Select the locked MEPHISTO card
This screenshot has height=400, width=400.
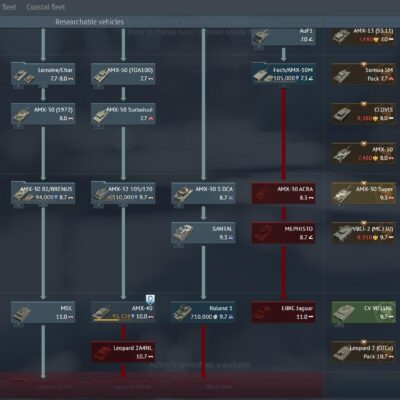[x=283, y=233]
